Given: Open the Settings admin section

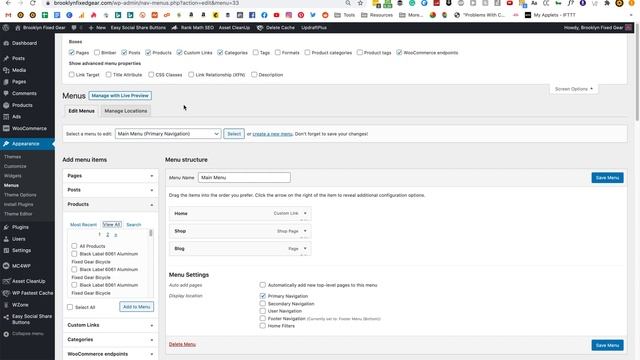Looking at the screenshot, I should [x=21, y=250].
